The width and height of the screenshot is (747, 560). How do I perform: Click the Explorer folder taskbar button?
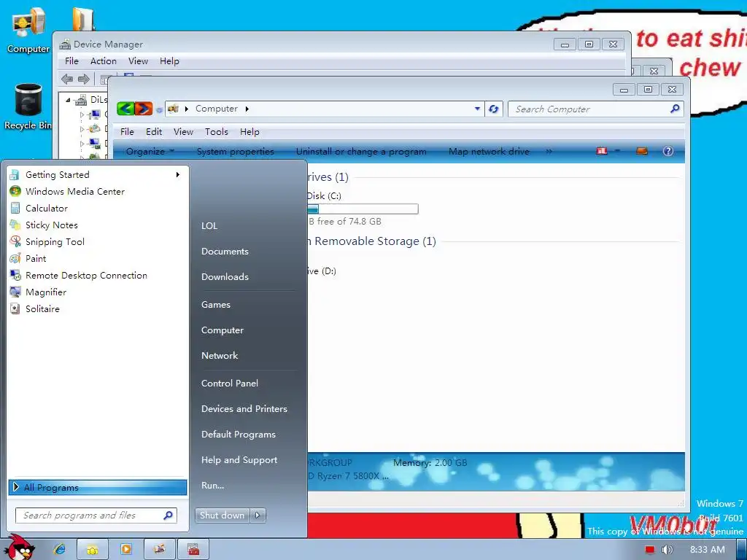point(93,550)
